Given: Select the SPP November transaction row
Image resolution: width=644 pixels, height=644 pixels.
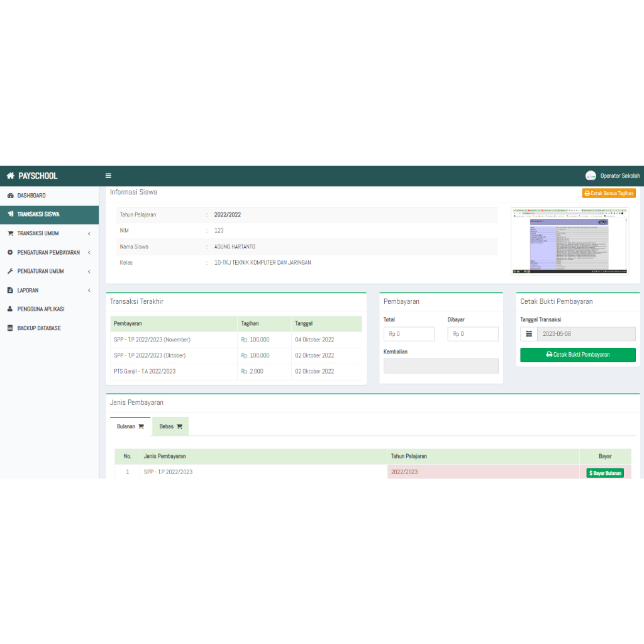Looking at the screenshot, I should 236,340.
